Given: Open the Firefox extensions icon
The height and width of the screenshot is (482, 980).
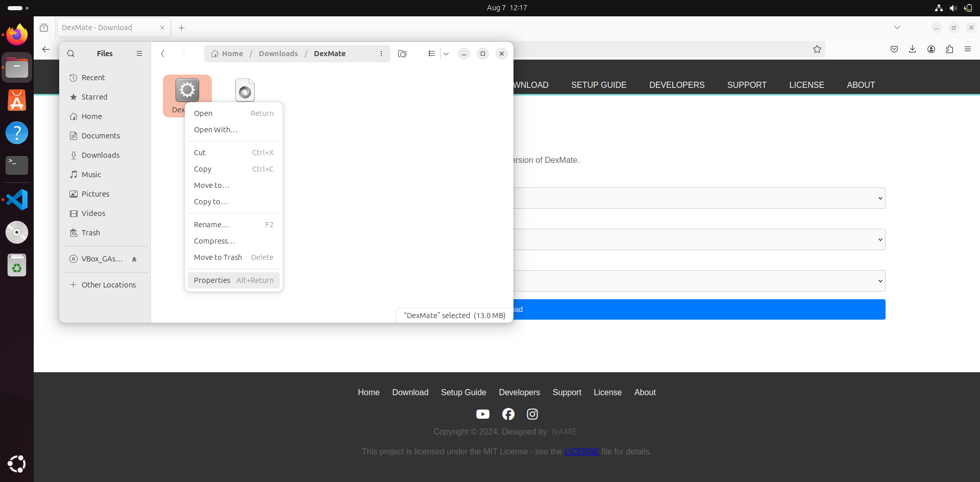Looking at the screenshot, I should click(x=949, y=49).
